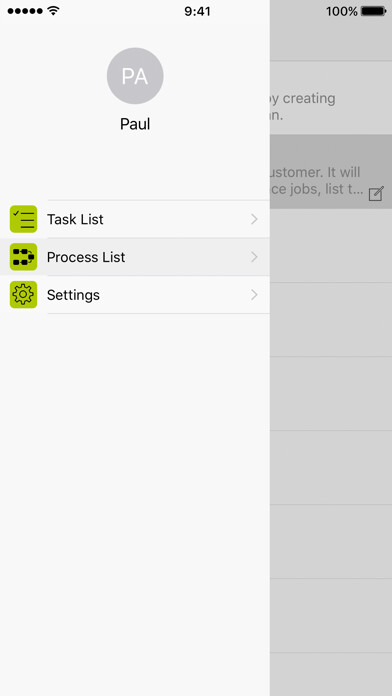Tap the Process List flowchart icon
The height and width of the screenshot is (696, 392).
(x=24, y=257)
